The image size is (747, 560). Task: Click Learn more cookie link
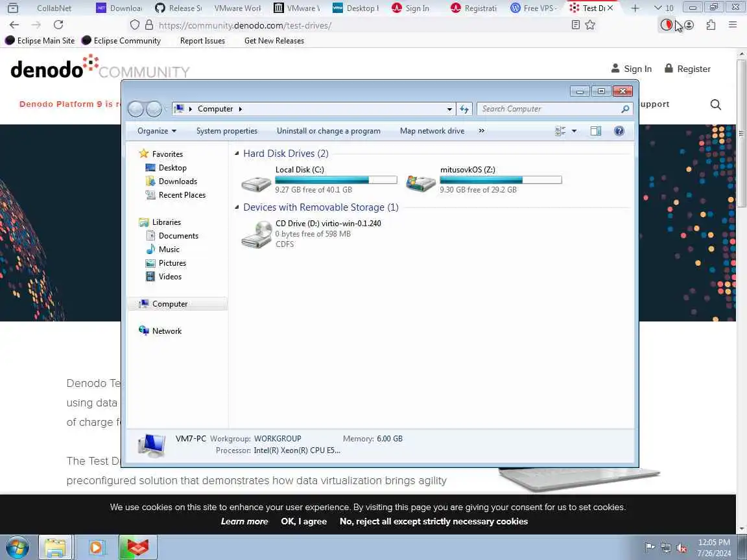tap(244, 521)
